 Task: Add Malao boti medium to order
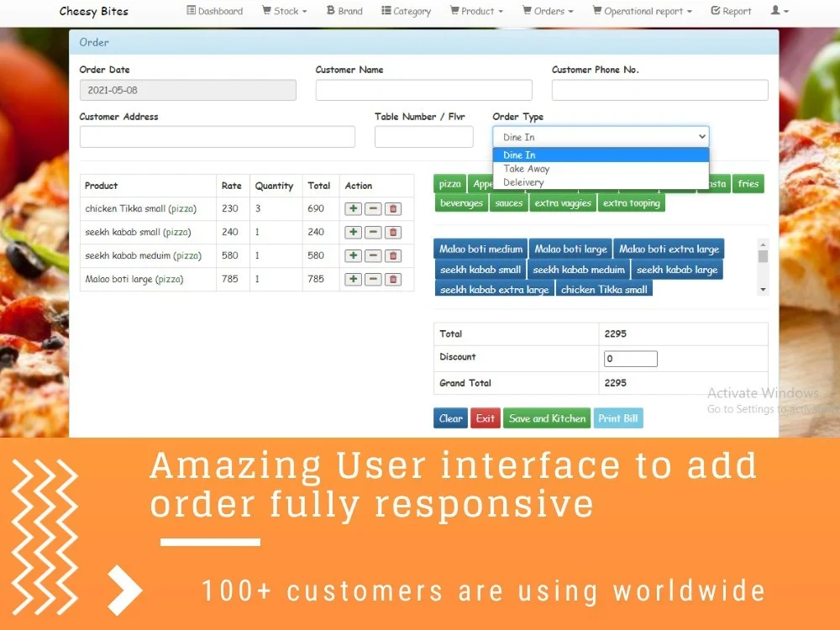(480, 249)
